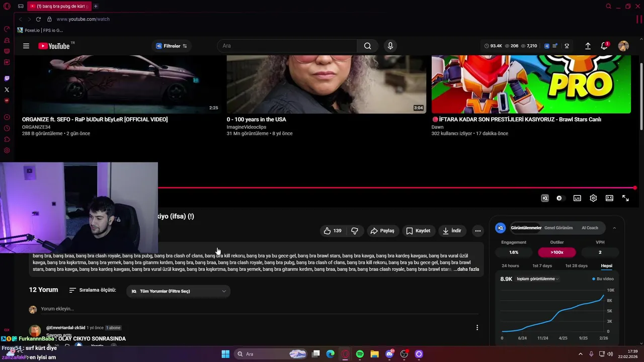
Task: Open Filtreler vidIQ filter button
Action: (172, 46)
